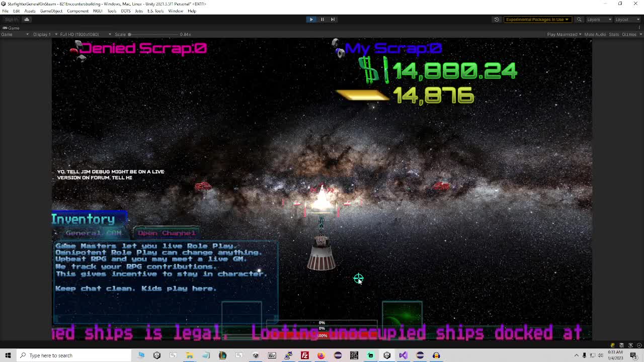
Task: Open the Unity search magnifier icon
Action: [579, 20]
